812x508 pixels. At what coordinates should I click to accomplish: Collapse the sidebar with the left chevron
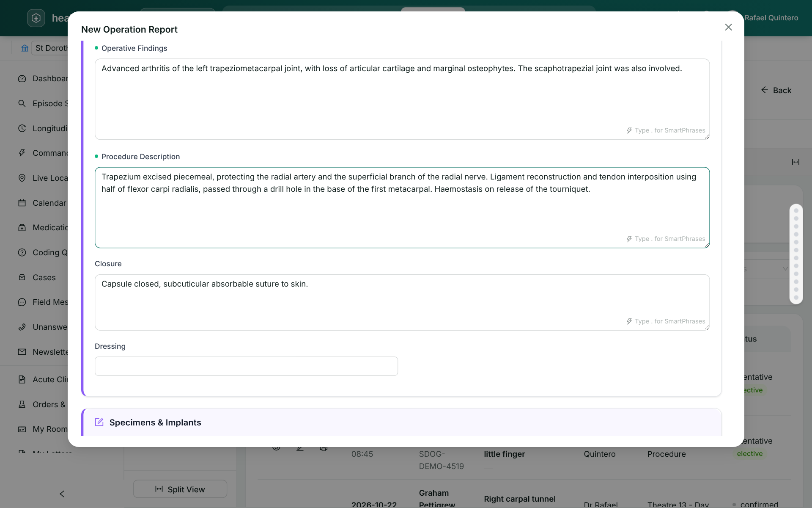(62, 494)
